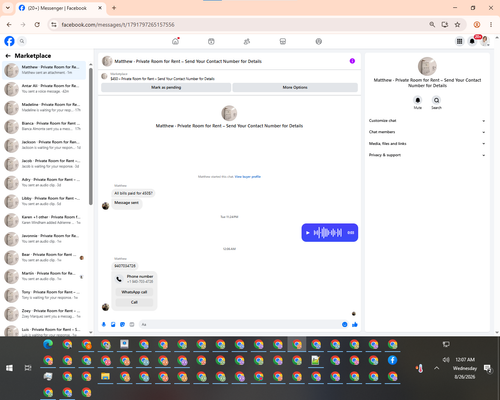Open Madeline conversation in chat list
Image resolution: width=500 pixels, height=400 pixels.
click(x=44, y=107)
